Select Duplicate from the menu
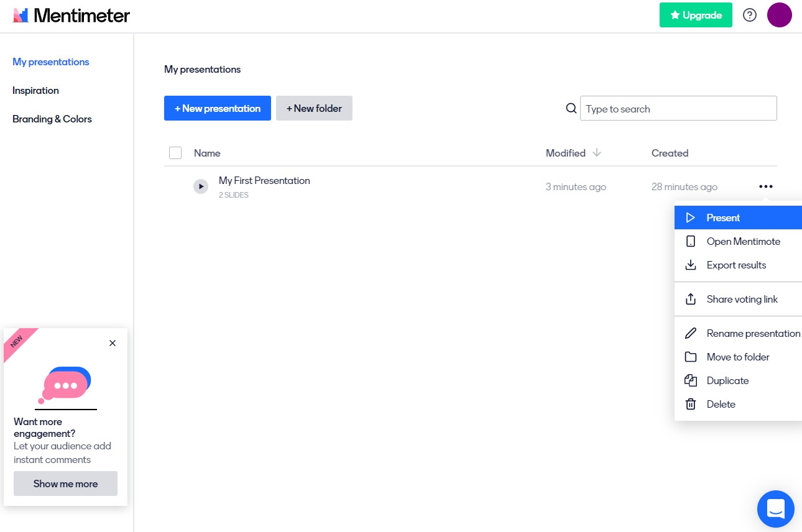 pyautogui.click(x=738, y=380)
